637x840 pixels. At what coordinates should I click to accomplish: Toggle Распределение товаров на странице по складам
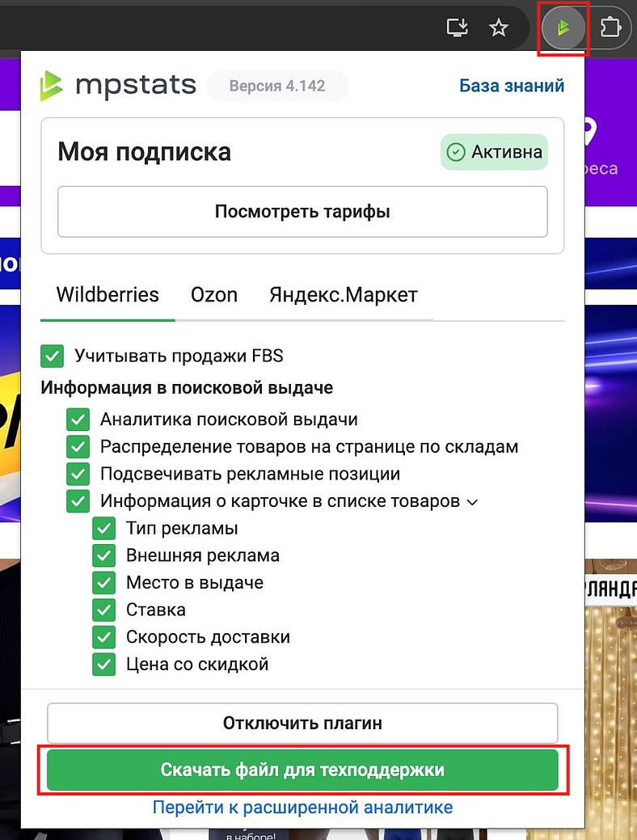78,447
